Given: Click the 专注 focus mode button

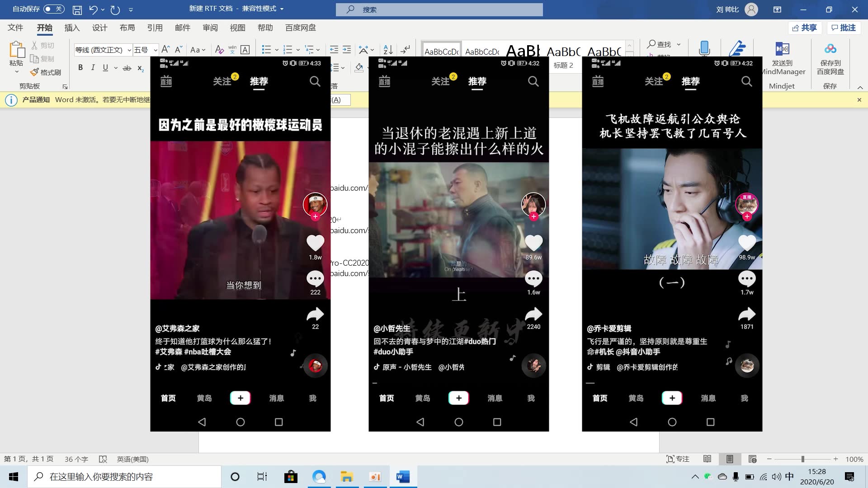Looking at the screenshot, I should [678, 459].
